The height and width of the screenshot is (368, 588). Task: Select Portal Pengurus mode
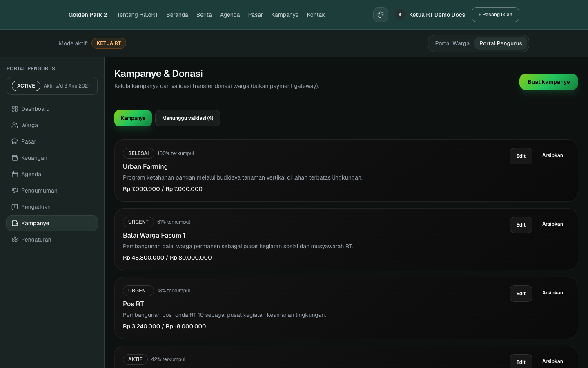click(x=501, y=43)
